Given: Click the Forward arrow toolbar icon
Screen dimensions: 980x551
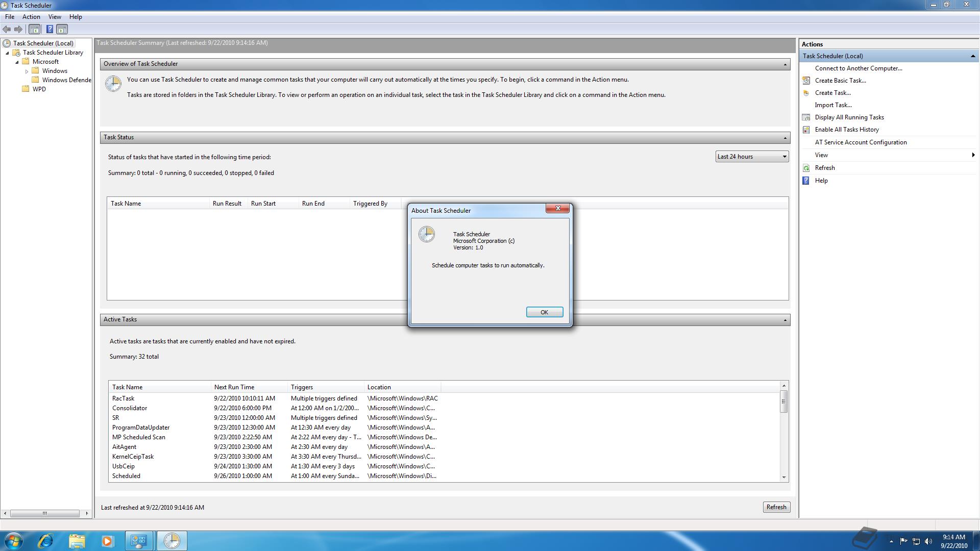Looking at the screenshot, I should [x=18, y=30].
